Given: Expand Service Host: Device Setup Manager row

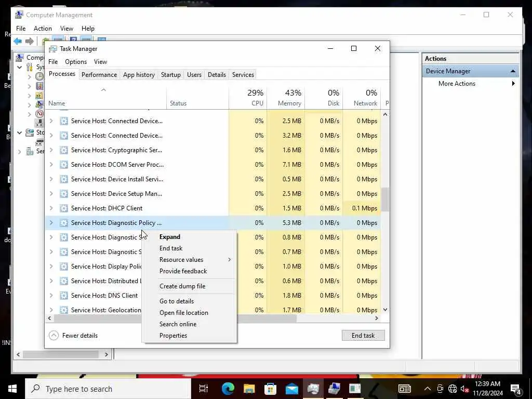Looking at the screenshot, I should tap(51, 194).
